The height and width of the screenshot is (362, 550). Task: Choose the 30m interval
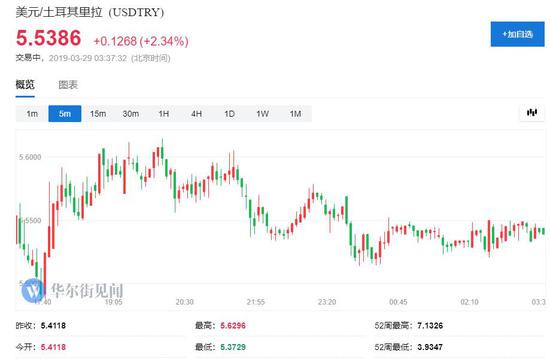click(x=130, y=114)
